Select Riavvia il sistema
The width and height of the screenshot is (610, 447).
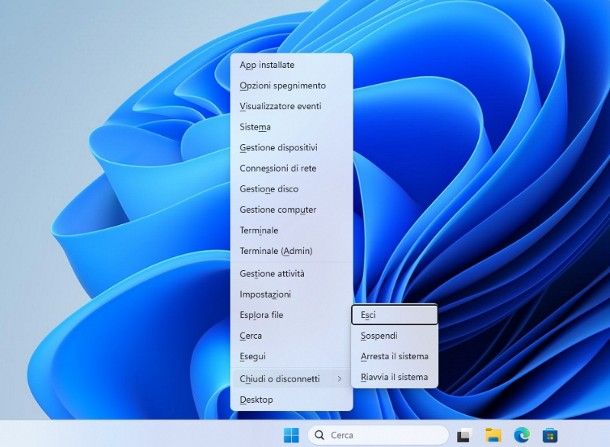click(394, 377)
